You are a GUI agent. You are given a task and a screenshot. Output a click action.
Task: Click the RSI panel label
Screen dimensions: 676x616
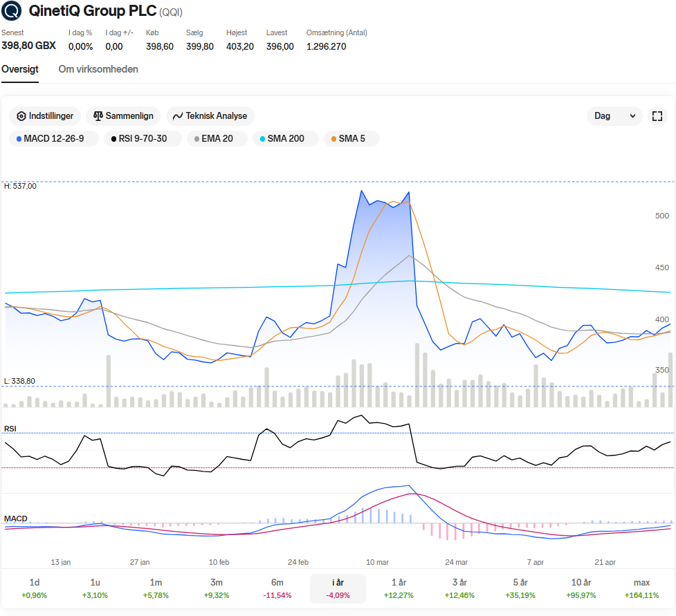coord(10,429)
